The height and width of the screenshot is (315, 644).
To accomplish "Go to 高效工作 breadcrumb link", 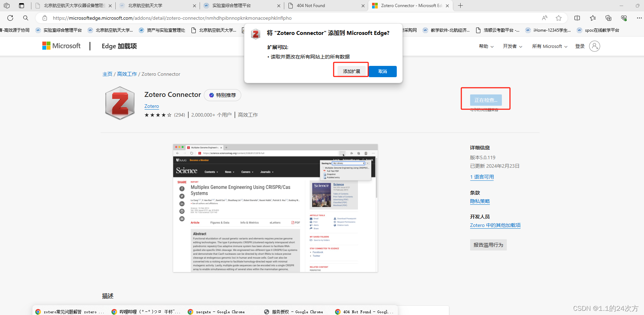I will tap(127, 74).
